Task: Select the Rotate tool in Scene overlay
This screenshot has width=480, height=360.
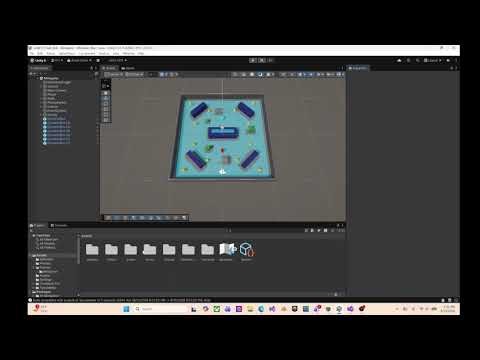Action: click(106, 103)
